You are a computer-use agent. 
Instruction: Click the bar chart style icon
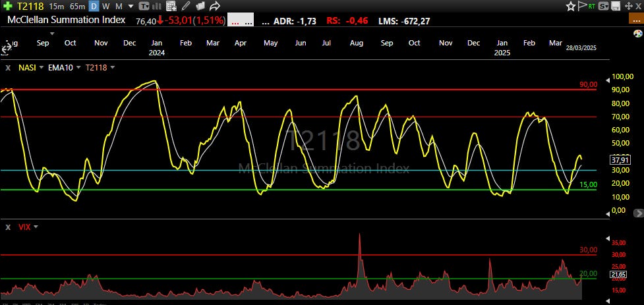156,6
